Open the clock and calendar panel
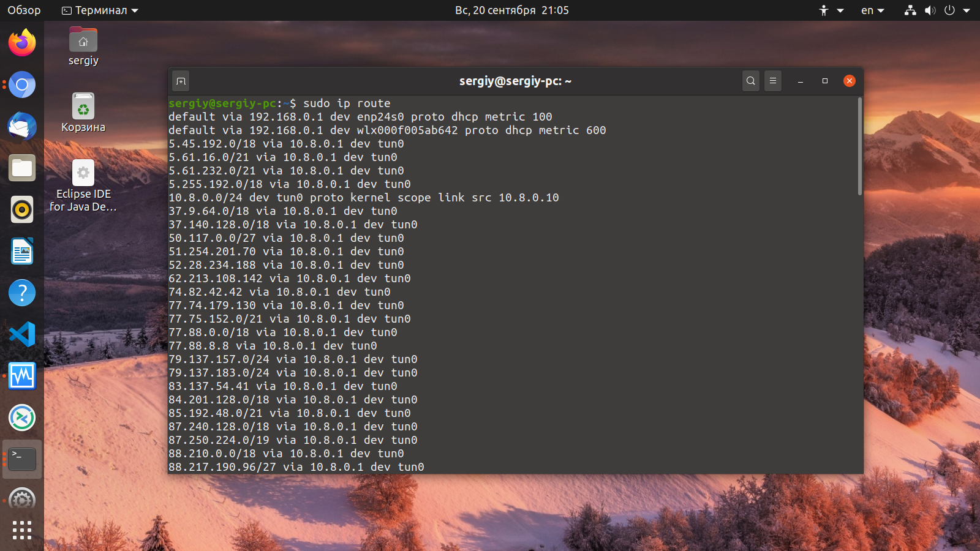Screen dimensions: 980x551 point(512,10)
